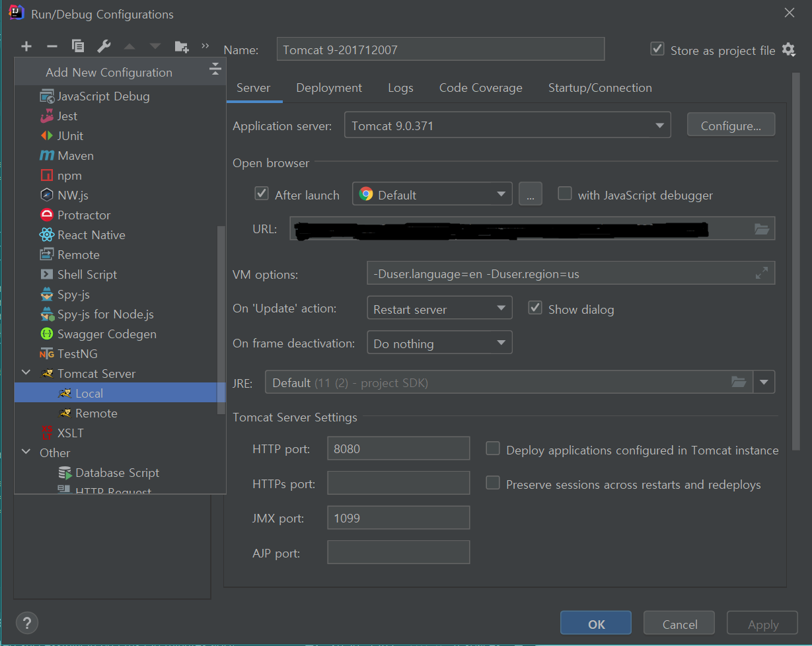The image size is (812, 646).
Task: Open JRE dropdown arrow
Action: pos(764,382)
